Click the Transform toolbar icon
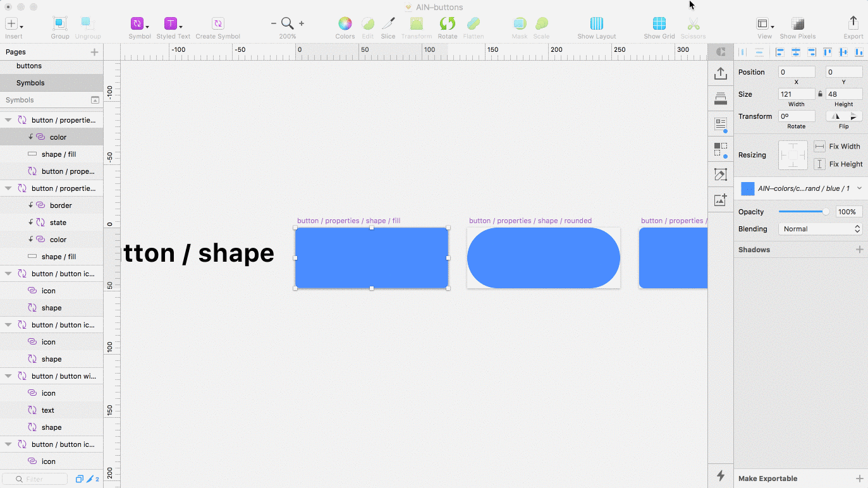 click(x=417, y=24)
